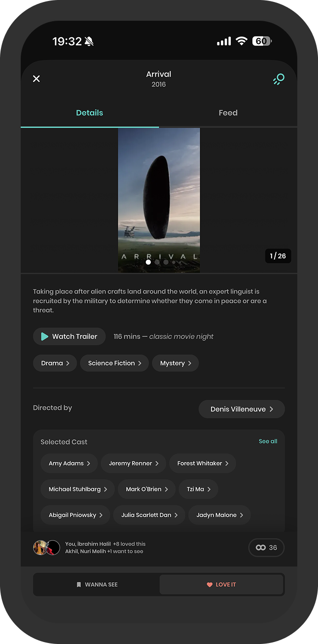Tap the muted bell status icon
This screenshot has width=318, height=644.
pyautogui.click(x=89, y=41)
